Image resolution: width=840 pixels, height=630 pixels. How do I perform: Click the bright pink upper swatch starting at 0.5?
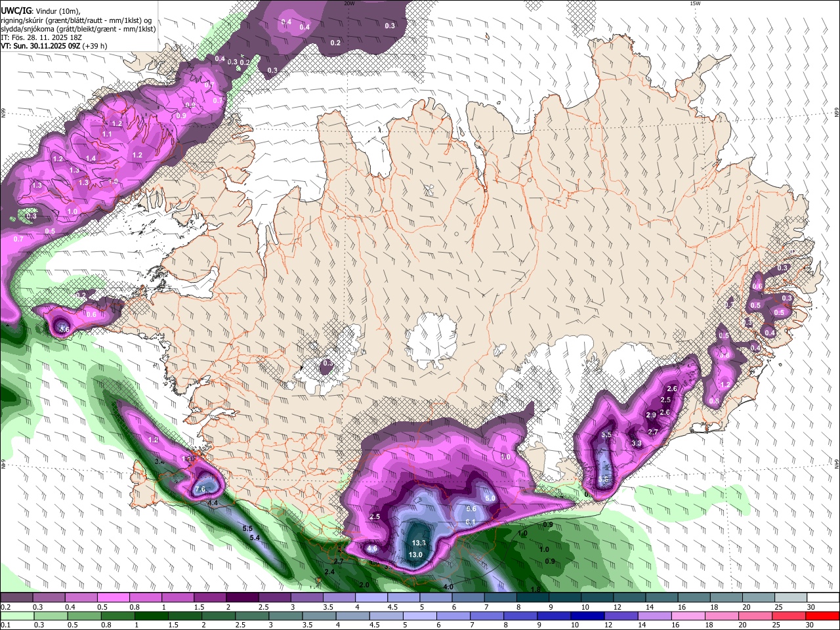point(114,598)
